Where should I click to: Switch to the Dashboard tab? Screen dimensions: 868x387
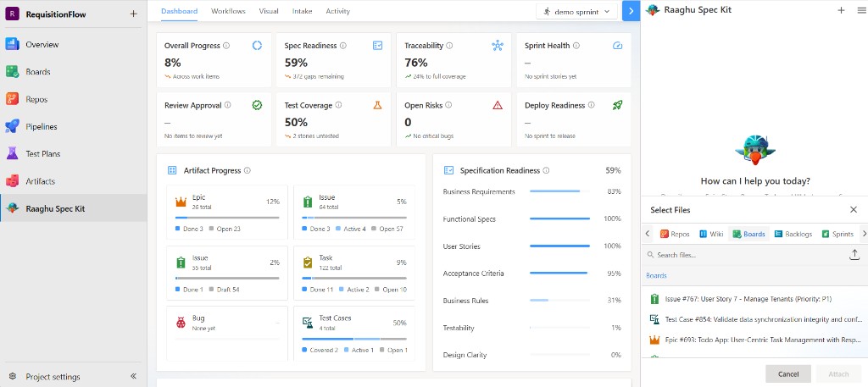180,11
